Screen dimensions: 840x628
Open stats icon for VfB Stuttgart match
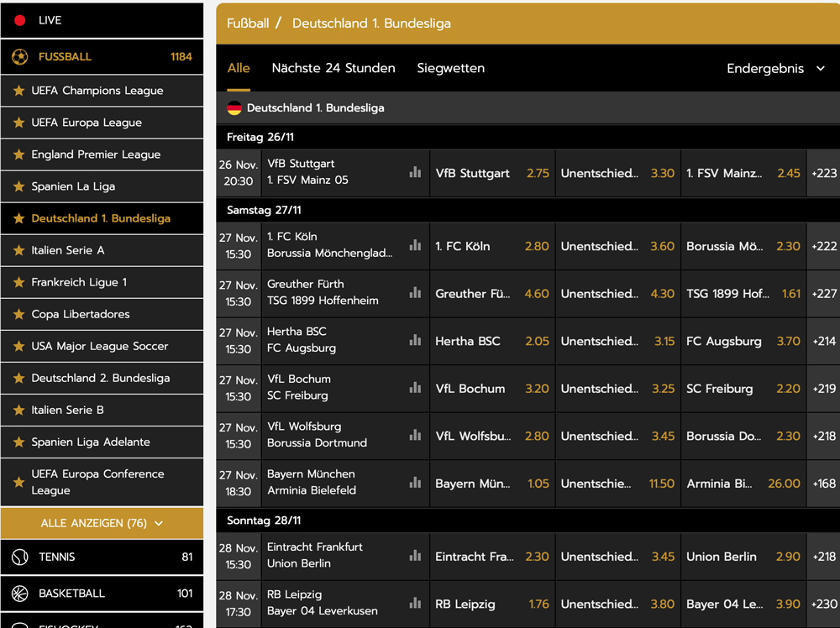coord(415,172)
